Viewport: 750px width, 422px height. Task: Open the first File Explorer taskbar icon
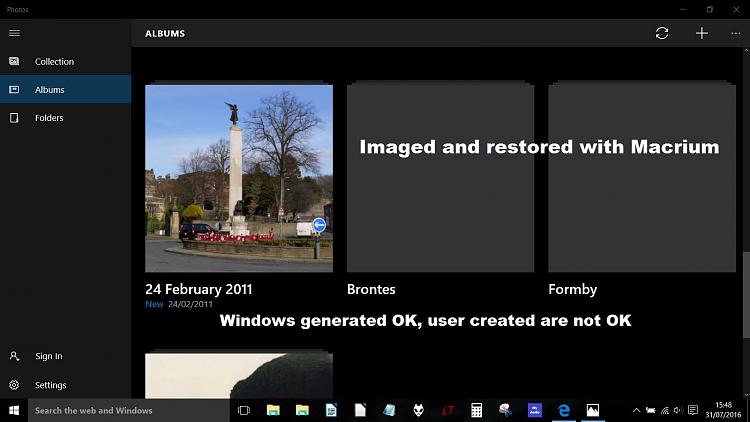[273, 411]
